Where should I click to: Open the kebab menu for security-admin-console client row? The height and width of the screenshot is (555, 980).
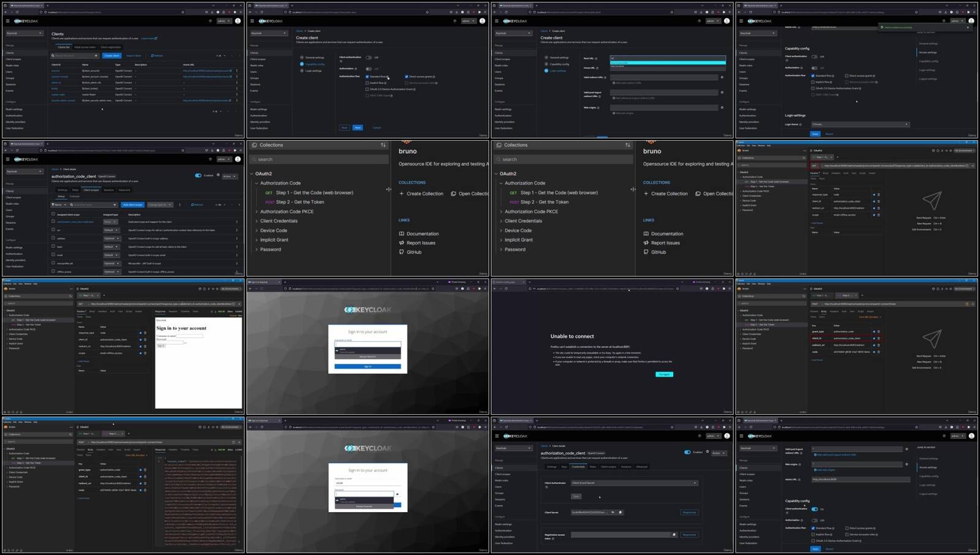[x=237, y=100]
